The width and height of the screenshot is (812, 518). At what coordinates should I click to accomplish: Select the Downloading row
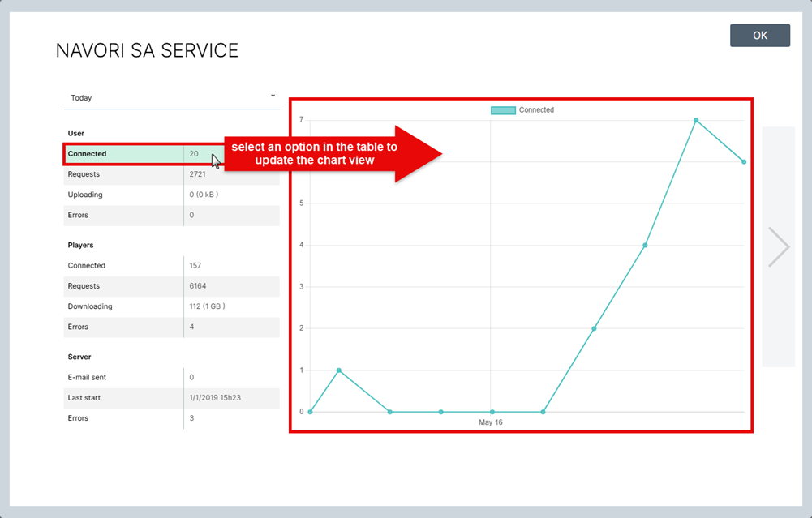[x=171, y=307]
